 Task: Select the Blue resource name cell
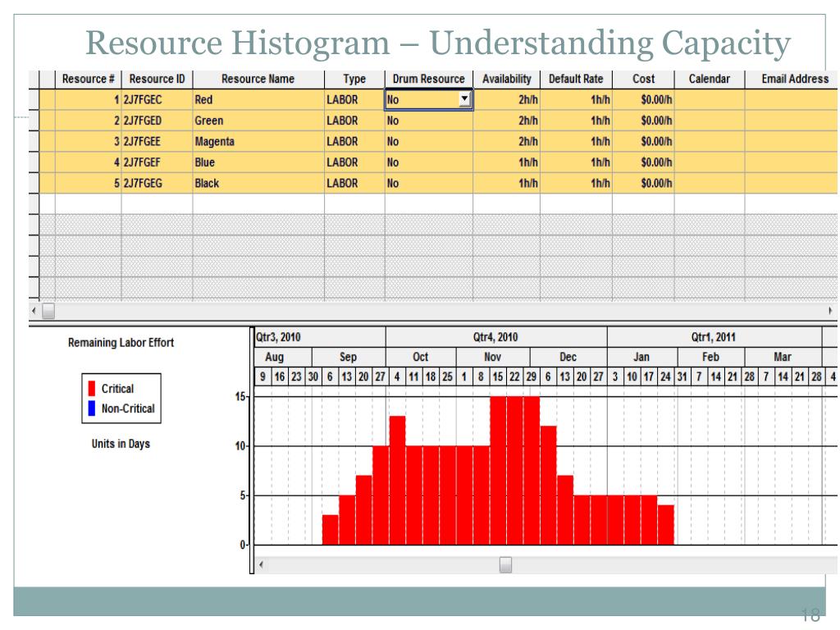pos(258,162)
